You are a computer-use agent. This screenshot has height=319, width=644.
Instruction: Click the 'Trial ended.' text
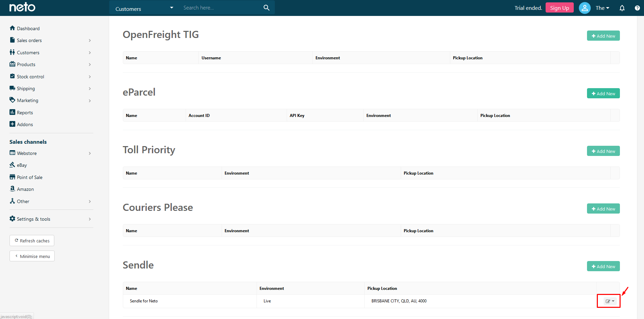[x=528, y=8]
